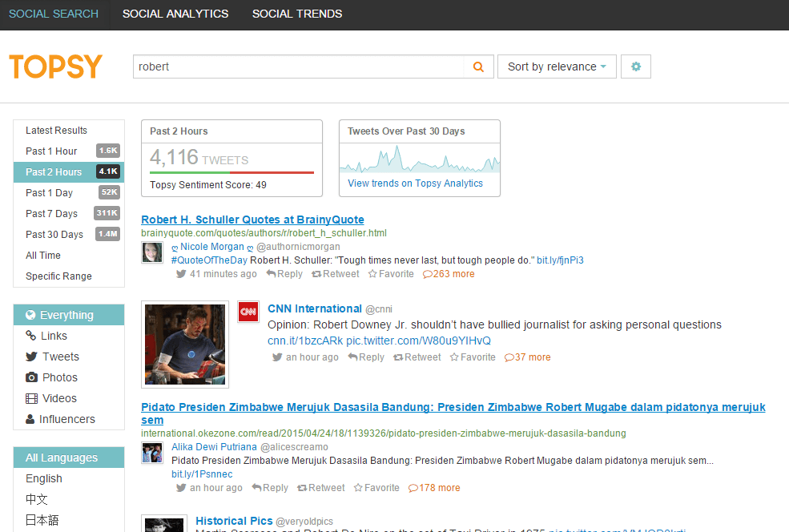Show 178 more tweets

click(433, 488)
